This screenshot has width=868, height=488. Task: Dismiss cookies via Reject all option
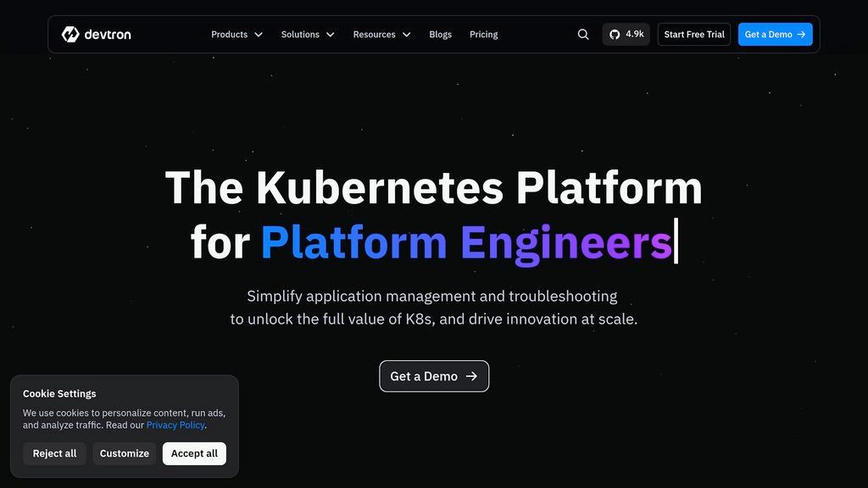point(54,453)
